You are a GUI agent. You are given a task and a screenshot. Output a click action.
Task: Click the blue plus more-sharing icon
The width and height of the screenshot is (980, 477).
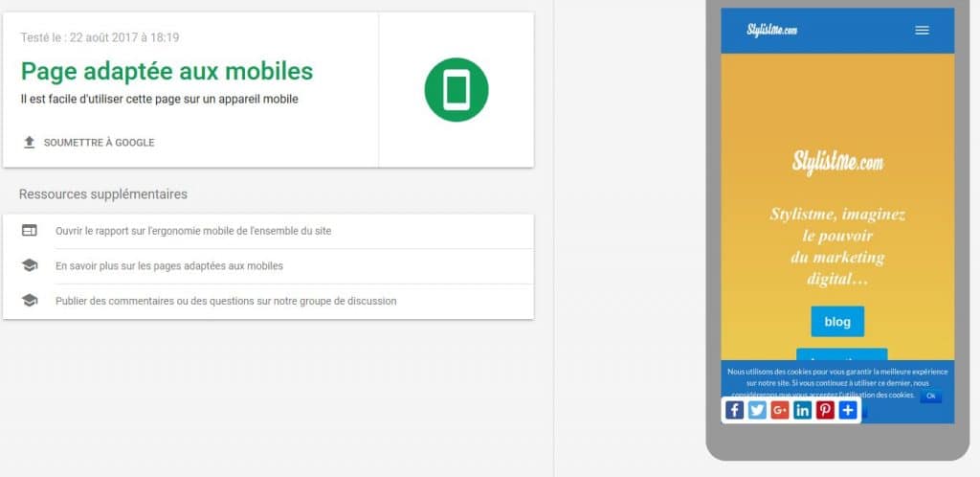tap(848, 410)
